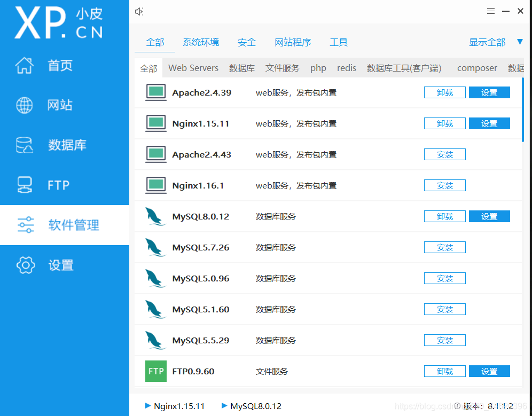This screenshot has width=532, height=416.
Task: Filter by 文件服务 sub-tab
Action: click(x=282, y=68)
